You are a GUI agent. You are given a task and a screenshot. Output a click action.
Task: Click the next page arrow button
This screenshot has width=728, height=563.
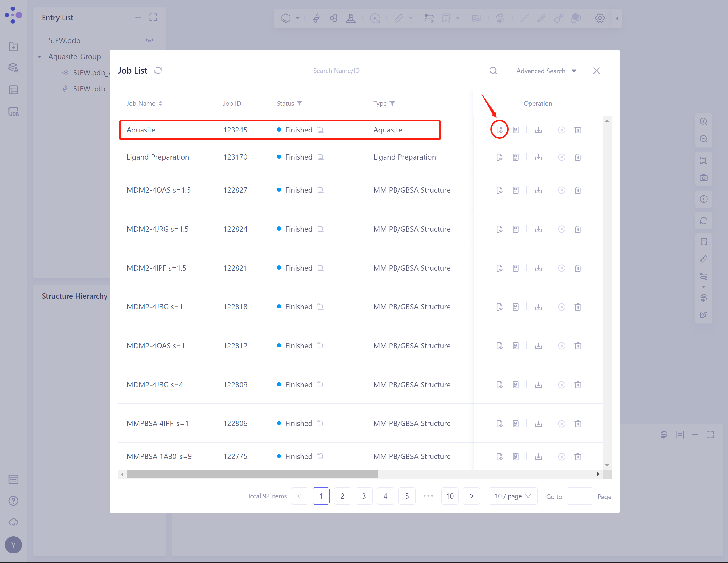coord(471,496)
